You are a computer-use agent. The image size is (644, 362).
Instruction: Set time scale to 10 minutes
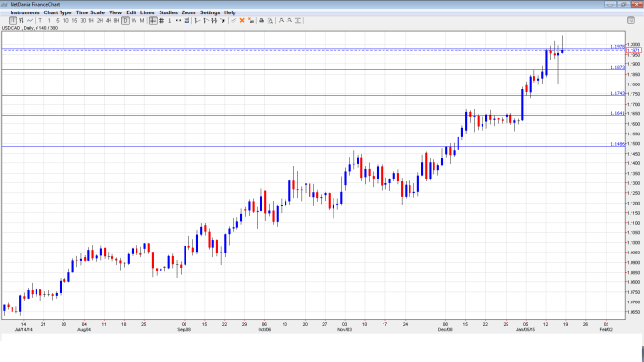[65, 20]
